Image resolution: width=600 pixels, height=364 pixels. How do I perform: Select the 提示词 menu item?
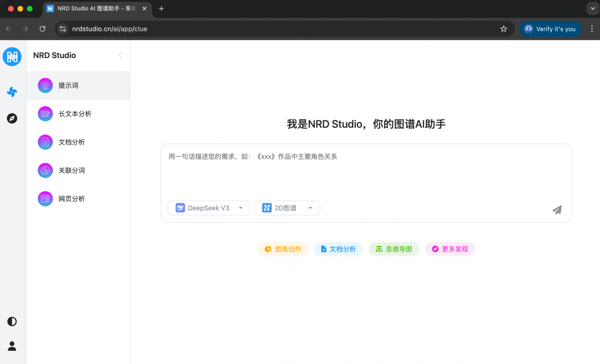tap(78, 86)
